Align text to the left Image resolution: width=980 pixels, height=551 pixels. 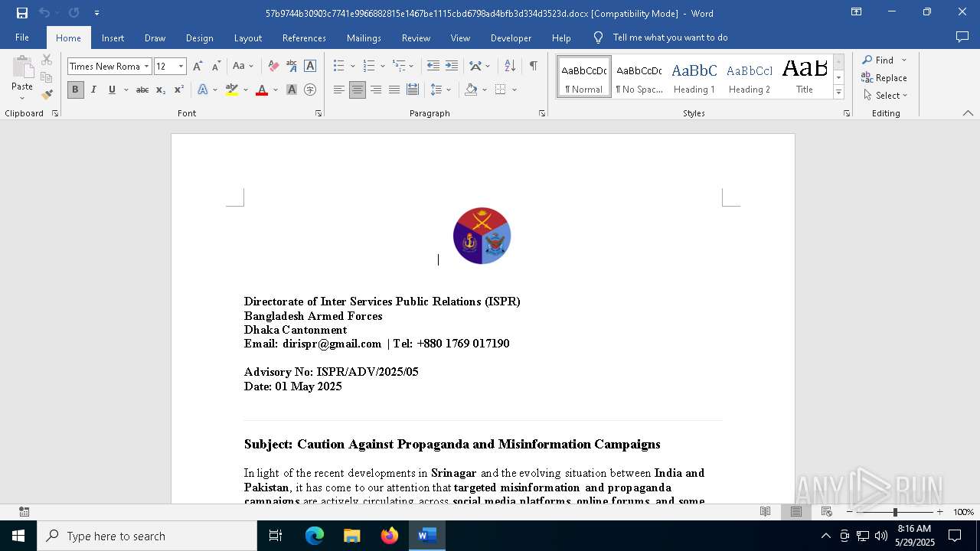[339, 90]
